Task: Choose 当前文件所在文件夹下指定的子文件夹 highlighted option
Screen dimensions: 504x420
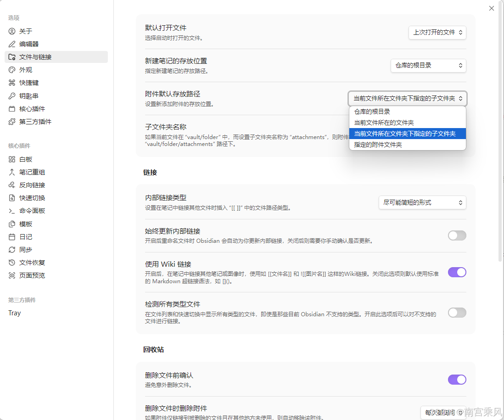Action: [x=407, y=134]
